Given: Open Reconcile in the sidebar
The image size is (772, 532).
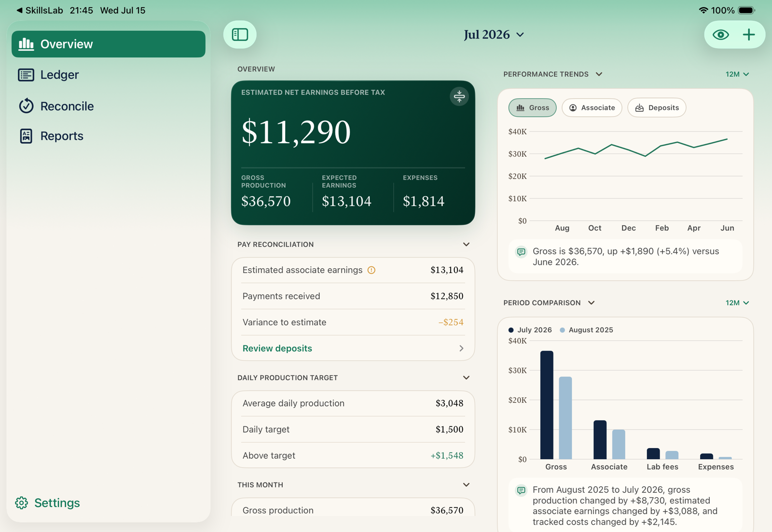Looking at the screenshot, I should (x=109, y=106).
